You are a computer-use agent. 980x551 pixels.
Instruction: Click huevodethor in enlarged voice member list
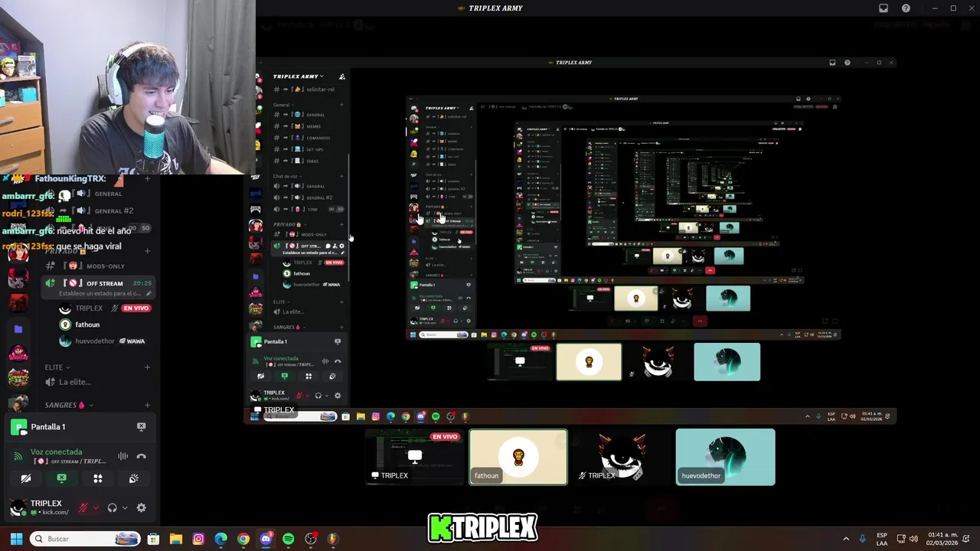point(94,341)
